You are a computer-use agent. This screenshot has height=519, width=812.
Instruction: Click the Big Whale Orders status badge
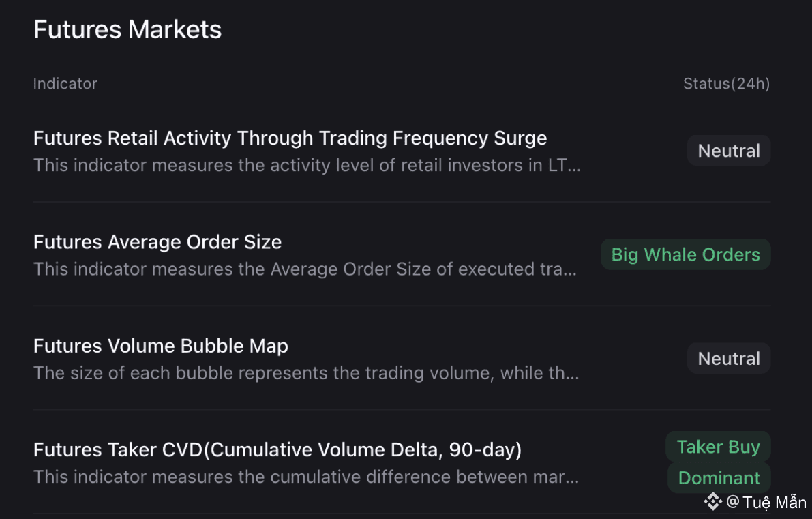coord(685,254)
